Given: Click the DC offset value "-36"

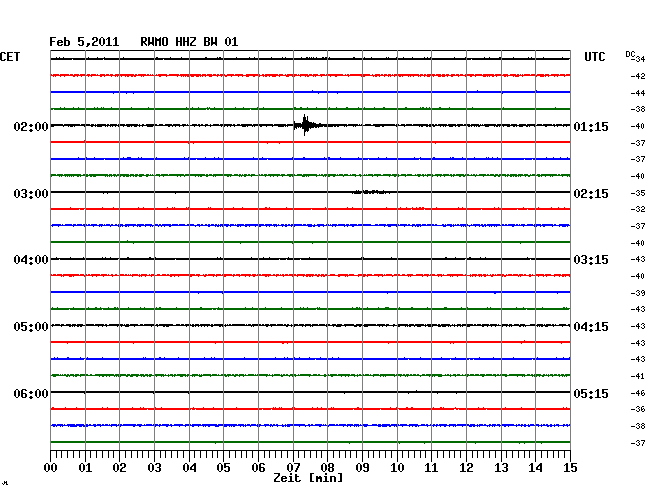Looking at the screenshot, I should tap(638, 409).
